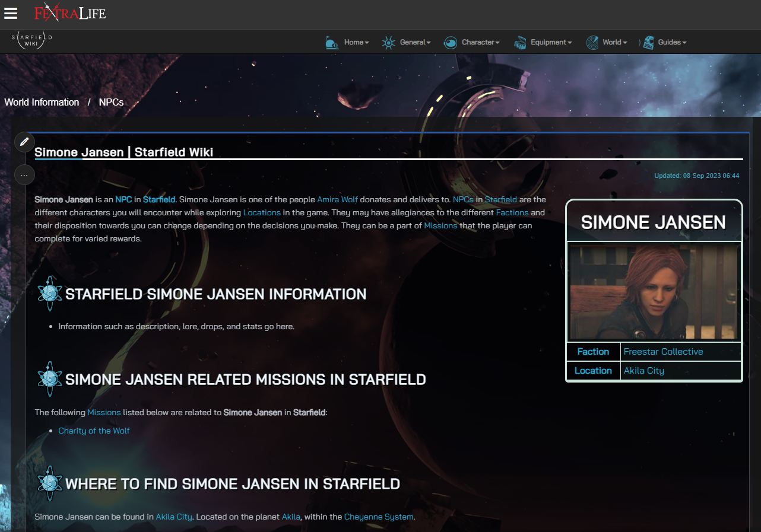Screen dimensions: 761x532
Task: Click the Location label in the infobox
Action: [x=593, y=371]
